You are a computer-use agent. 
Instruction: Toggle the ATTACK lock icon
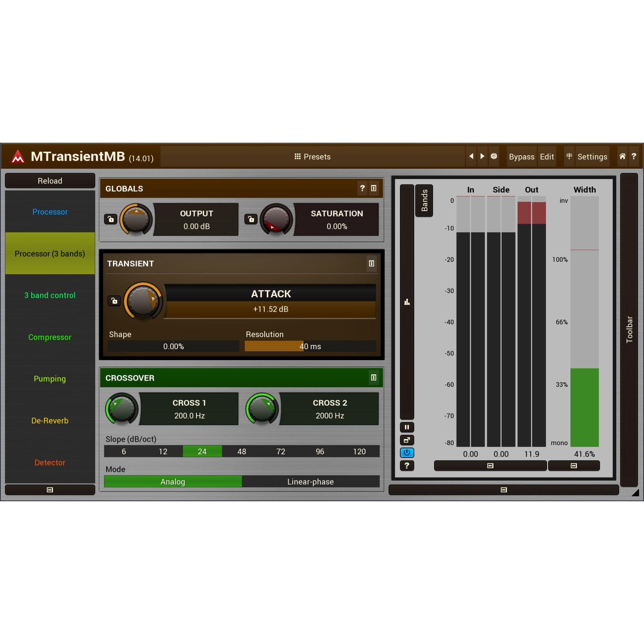114,301
